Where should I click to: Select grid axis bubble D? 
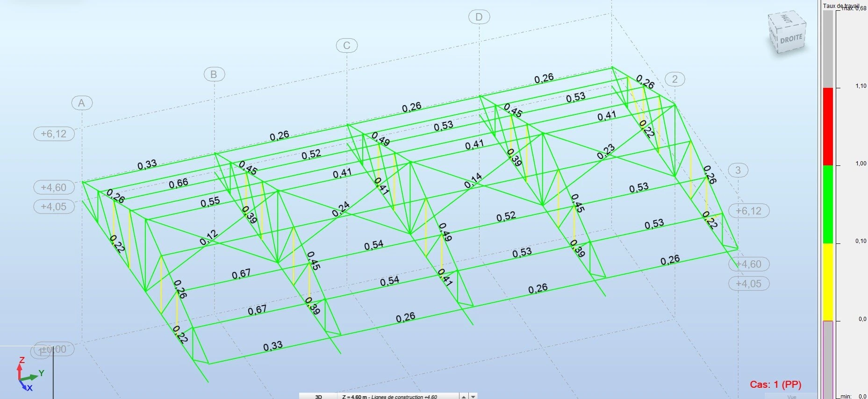tap(479, 17)
